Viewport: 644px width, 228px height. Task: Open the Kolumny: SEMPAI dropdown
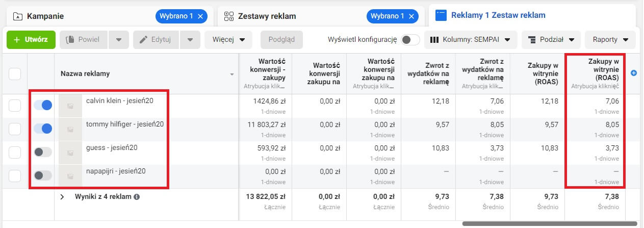[x=471, y=39]
